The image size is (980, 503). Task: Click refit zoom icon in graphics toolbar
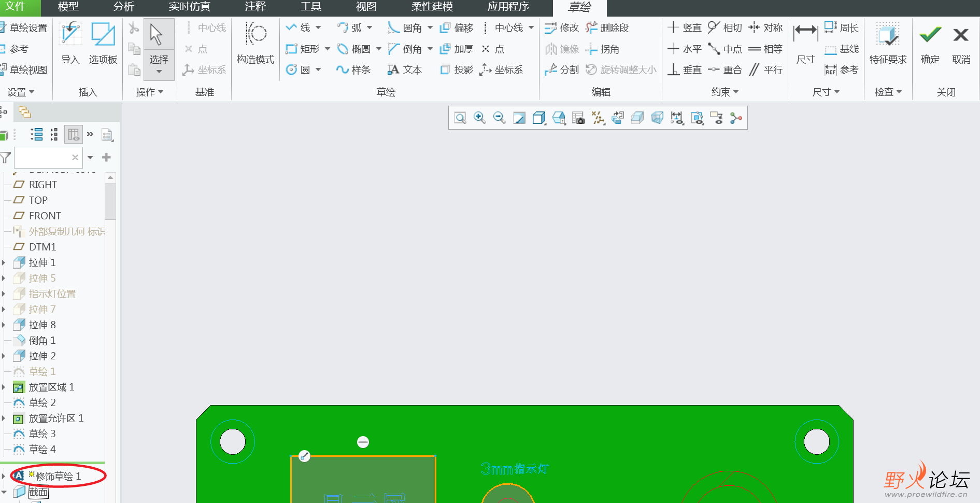[460, 118]
